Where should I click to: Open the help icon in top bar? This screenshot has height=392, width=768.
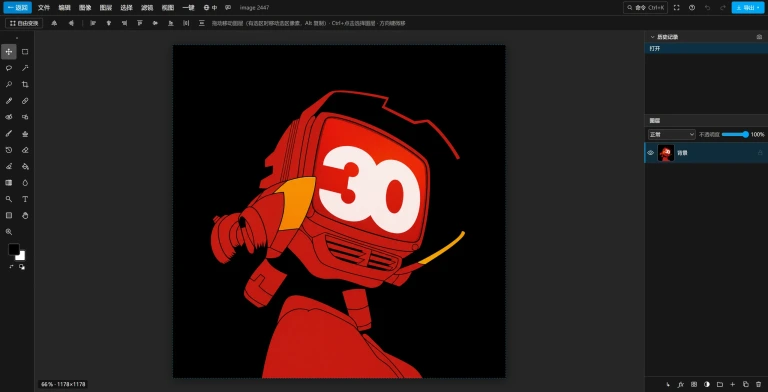(692, 7)
